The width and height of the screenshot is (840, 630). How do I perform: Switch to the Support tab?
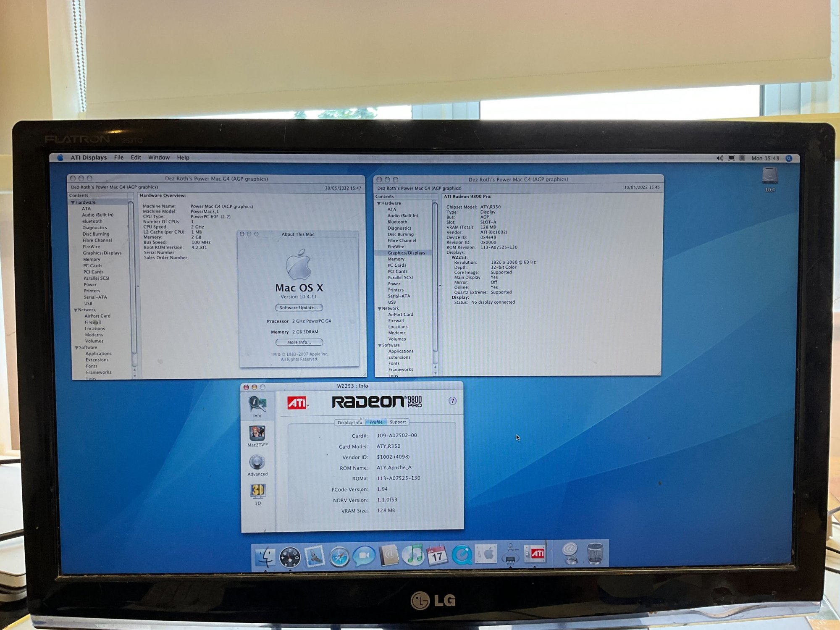tap(398, 422)
